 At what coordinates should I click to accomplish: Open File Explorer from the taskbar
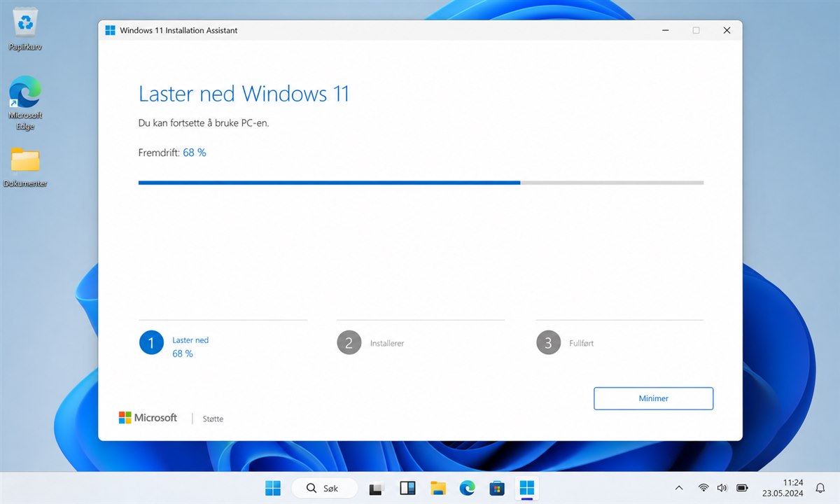(x=438, y=488)
